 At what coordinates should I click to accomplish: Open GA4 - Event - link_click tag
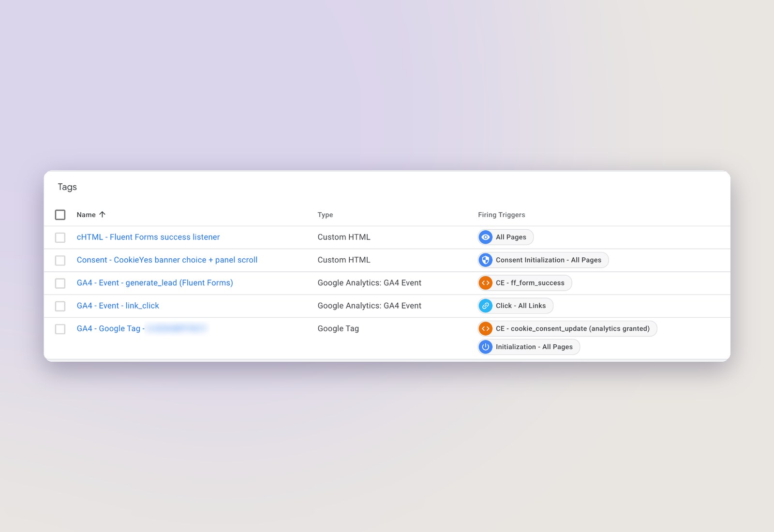point(118,306)
